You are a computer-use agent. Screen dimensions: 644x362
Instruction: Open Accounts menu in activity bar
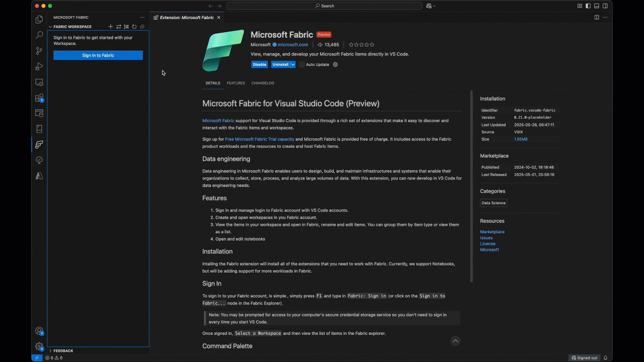click(39, 332)
